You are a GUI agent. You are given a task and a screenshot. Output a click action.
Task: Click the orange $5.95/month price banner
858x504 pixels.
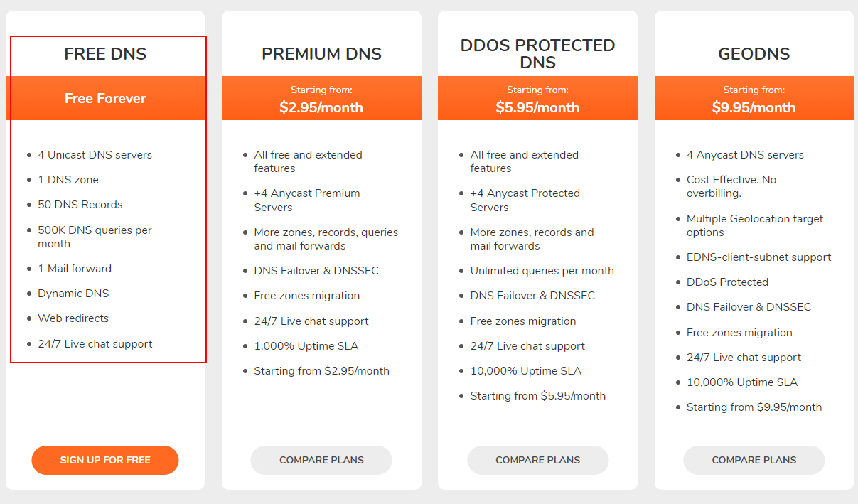(537, 99)
